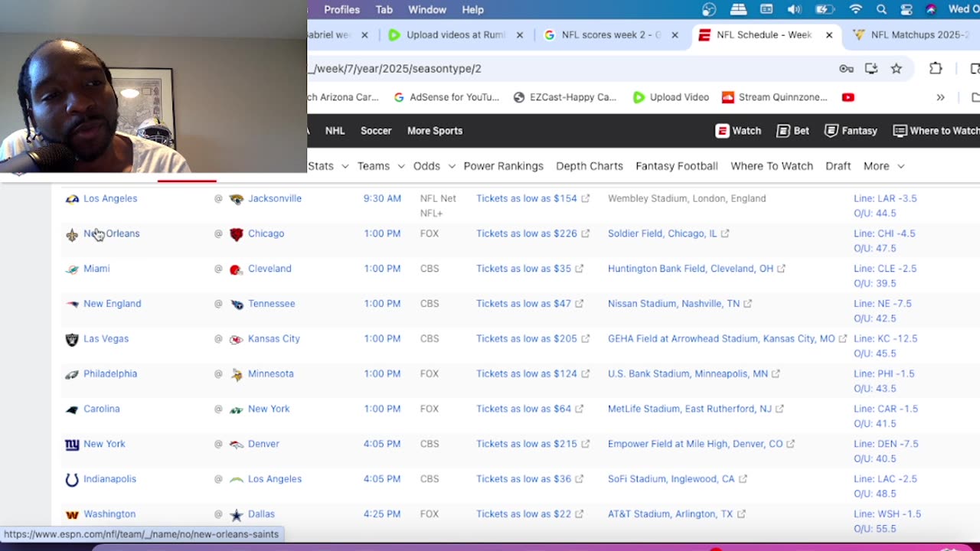Switch to Upload videos at Rumble tab

[x=456, y=34]
